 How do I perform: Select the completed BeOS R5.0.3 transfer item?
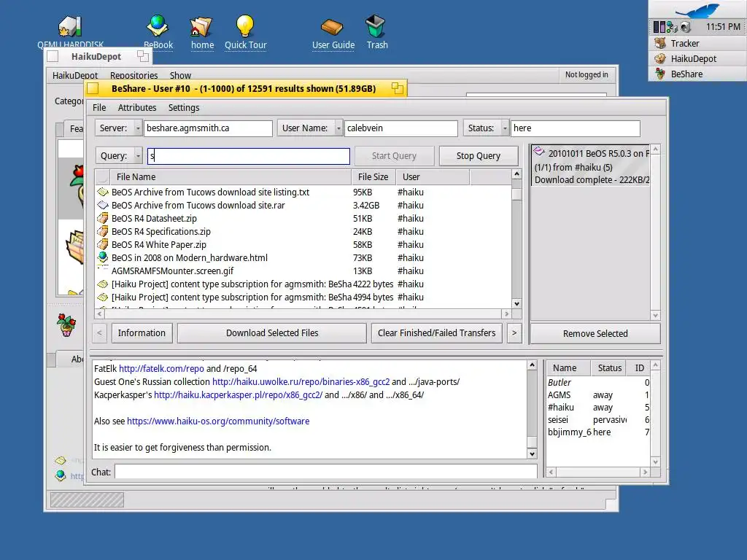590,166
